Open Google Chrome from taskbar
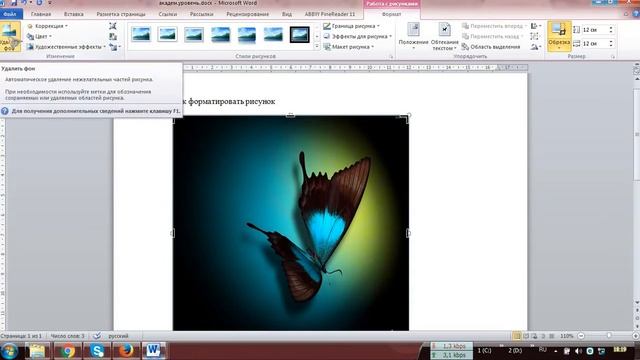The height and width of the screenshot is (360, 640). click(67, 351)
